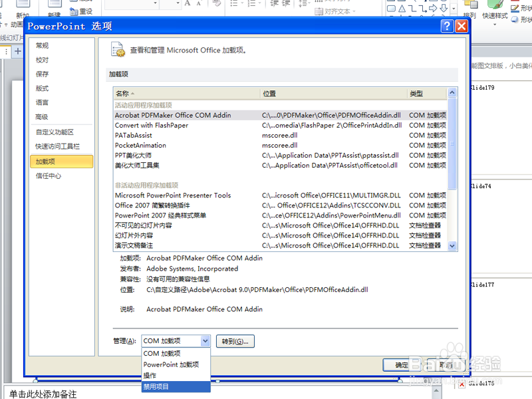Select Microsoft PowerPoint Presenter Tools row

point(280,196)
